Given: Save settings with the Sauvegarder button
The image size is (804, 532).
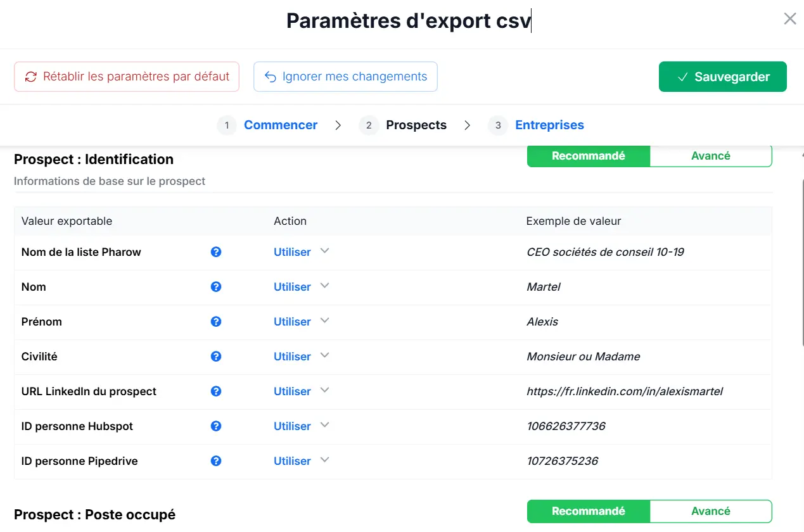Looking at the screenshot, I should 722,76.
